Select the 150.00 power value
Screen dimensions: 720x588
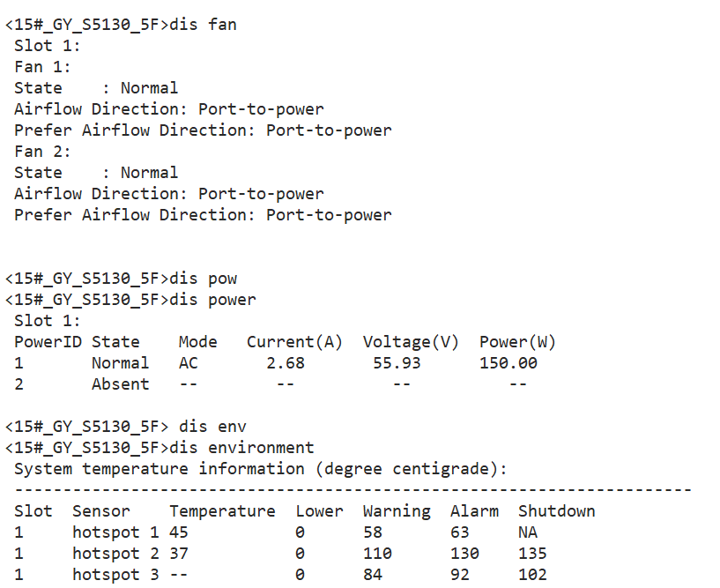point(508,363)
